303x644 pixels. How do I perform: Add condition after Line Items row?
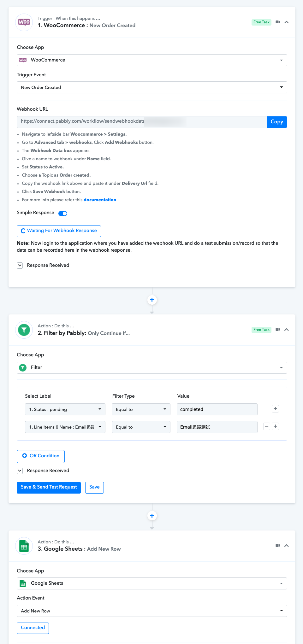point(276,426)
